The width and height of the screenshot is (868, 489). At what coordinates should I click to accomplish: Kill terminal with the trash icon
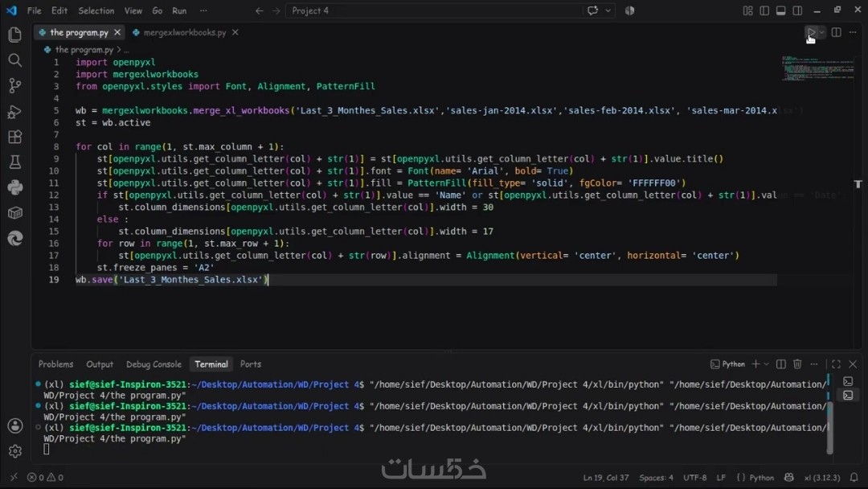coord(797,364)
